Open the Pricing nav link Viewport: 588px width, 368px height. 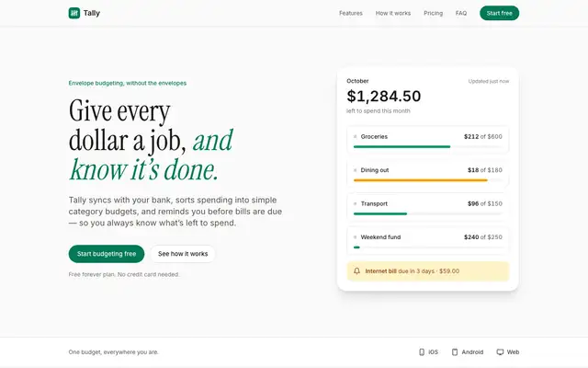pyautogui.click(x=433, y=13)
